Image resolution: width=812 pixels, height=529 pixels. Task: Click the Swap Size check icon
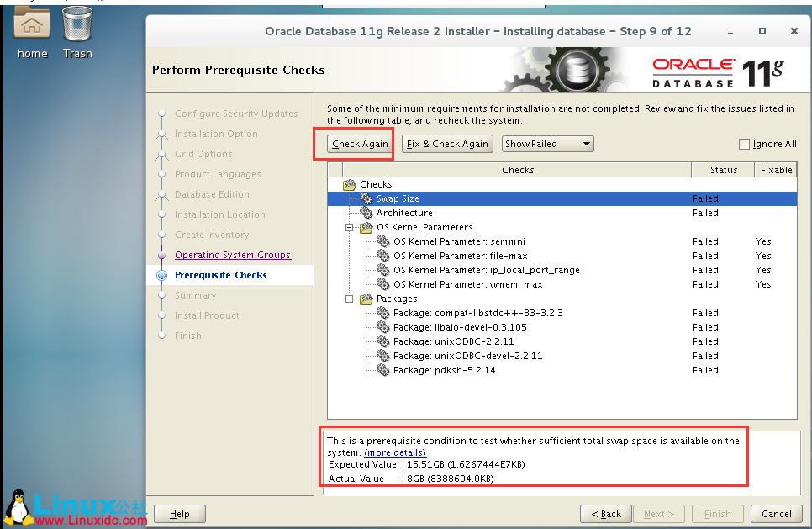click(366, 198)
